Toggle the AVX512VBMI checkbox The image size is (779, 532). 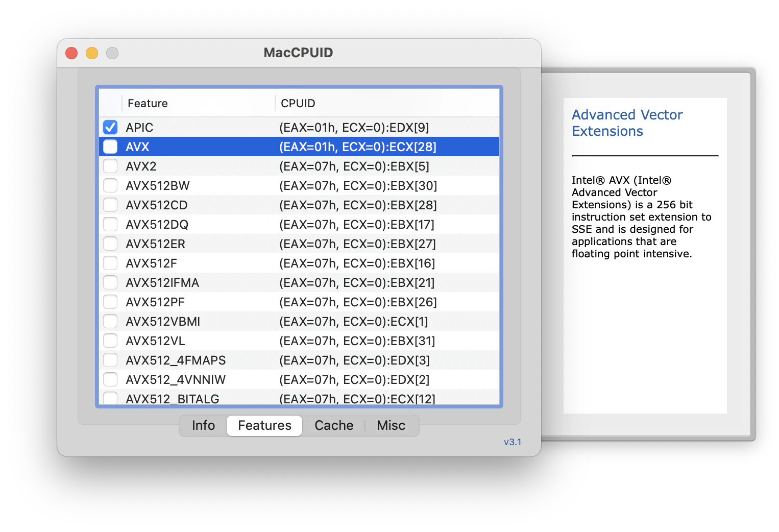110,321
